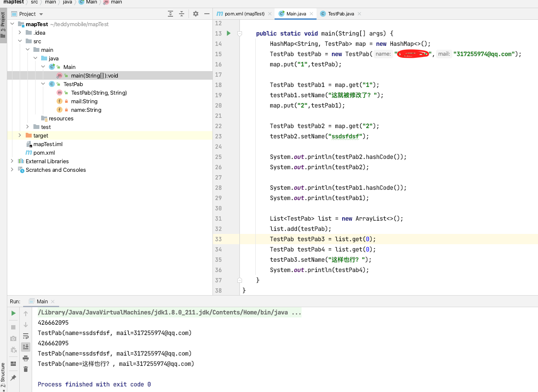Screen dimensions: 538x392
Task: Click src in the breadcrumb bar
Action: pos(34,2)
